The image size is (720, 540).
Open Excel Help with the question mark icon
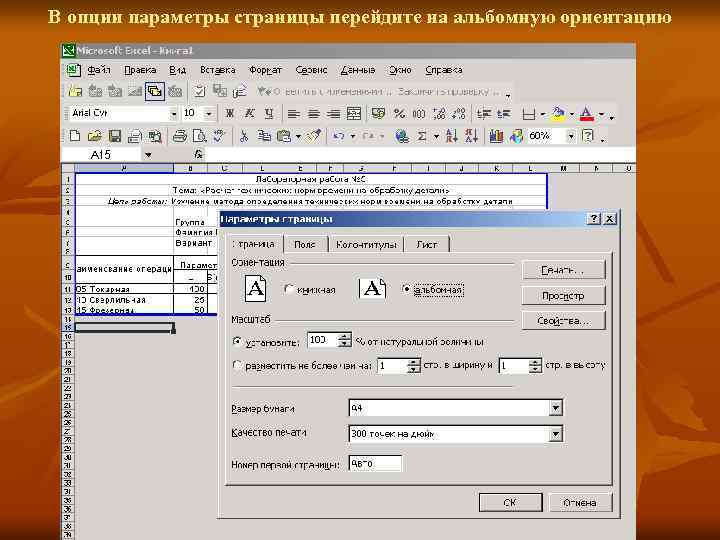(588, 136)
